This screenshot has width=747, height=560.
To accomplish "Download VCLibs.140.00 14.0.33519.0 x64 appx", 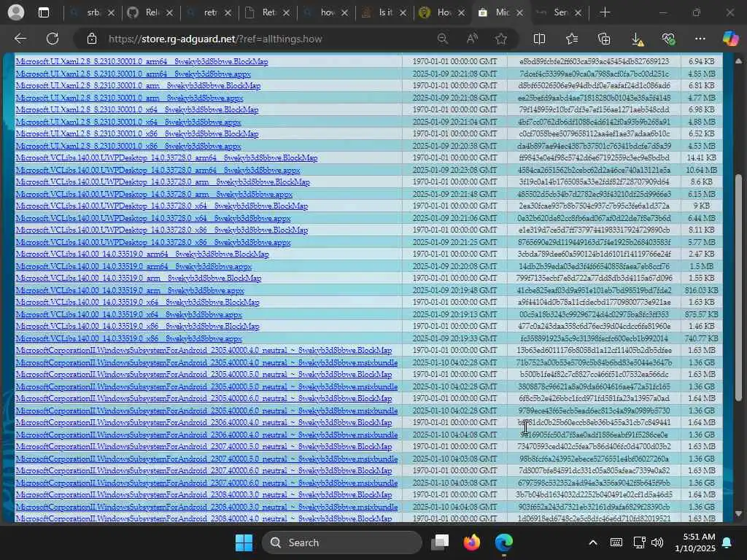I will [129, 314].
